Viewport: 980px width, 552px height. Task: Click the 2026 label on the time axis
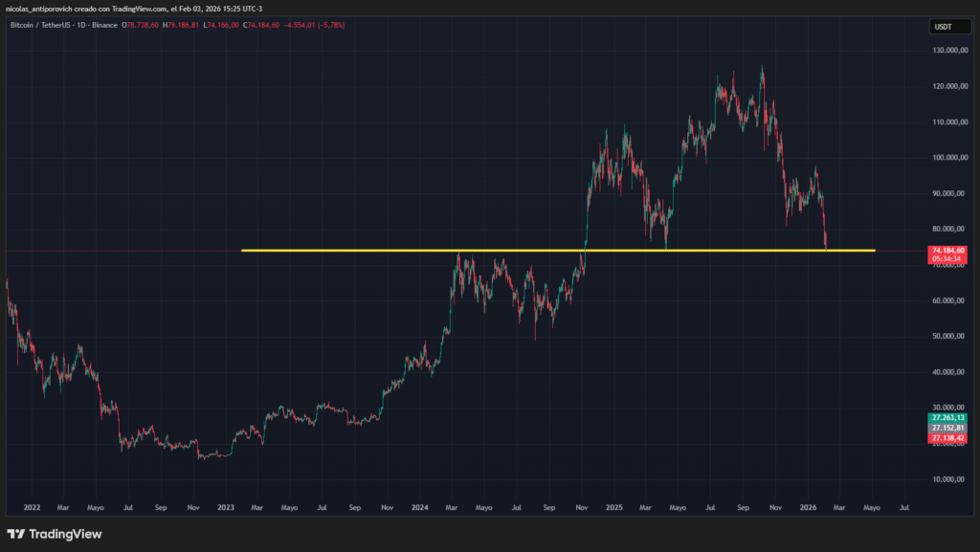tap(809, 508)
